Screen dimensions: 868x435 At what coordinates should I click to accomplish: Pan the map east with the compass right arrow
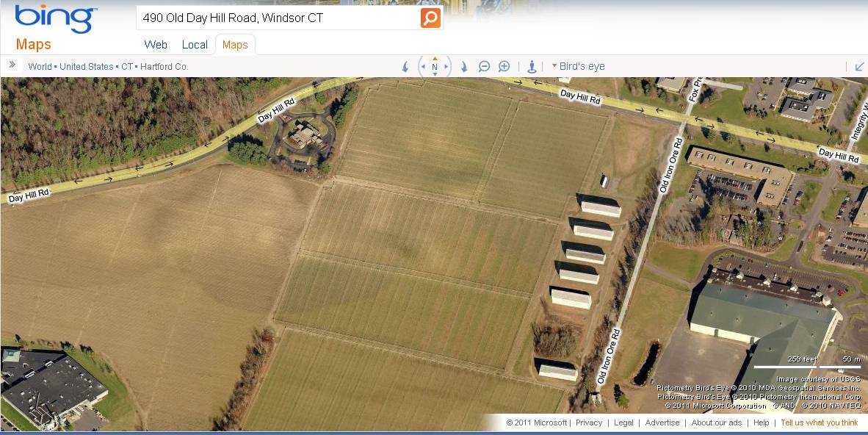point(446,66)
